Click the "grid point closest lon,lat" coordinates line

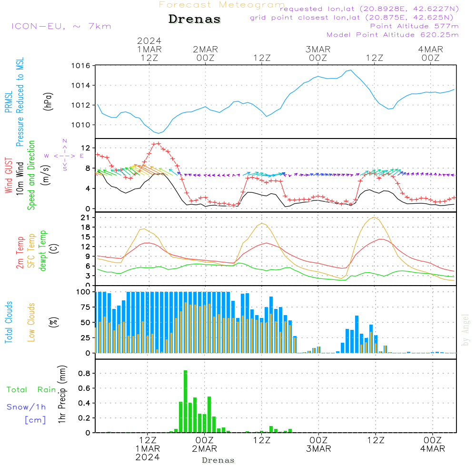point(352,18)
